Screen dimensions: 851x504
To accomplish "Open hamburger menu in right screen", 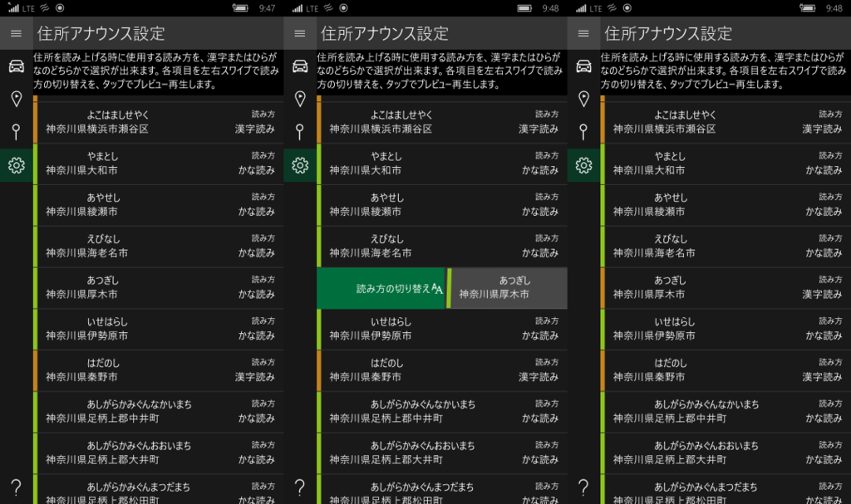I will 583,34.
